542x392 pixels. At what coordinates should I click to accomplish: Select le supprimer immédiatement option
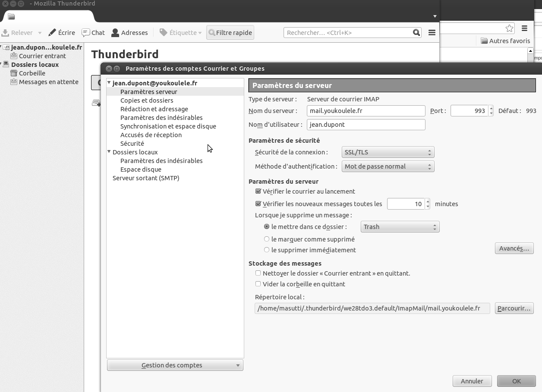[x=267, y=250]
